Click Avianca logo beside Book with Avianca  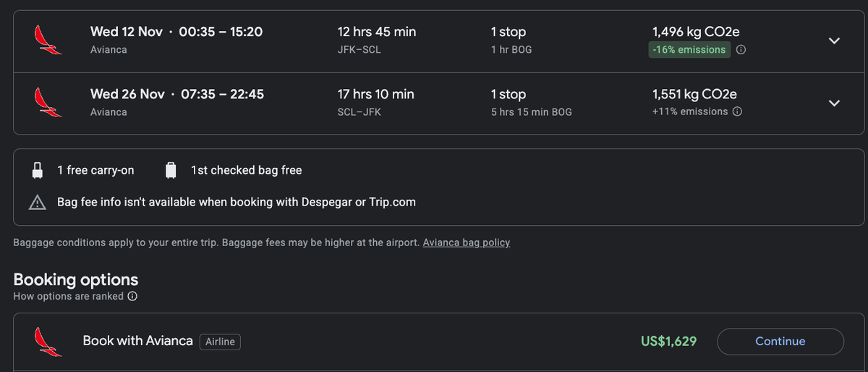pos(48,342)
